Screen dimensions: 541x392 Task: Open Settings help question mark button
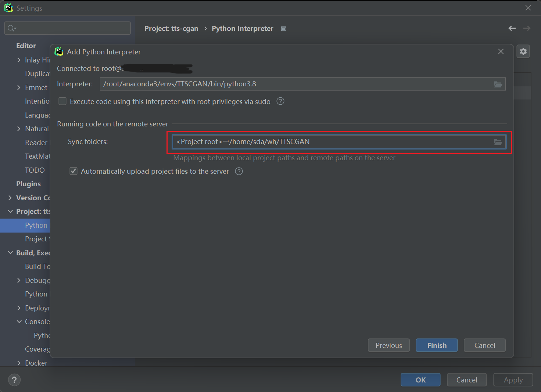pyautogui.click(x=14, y=380)
